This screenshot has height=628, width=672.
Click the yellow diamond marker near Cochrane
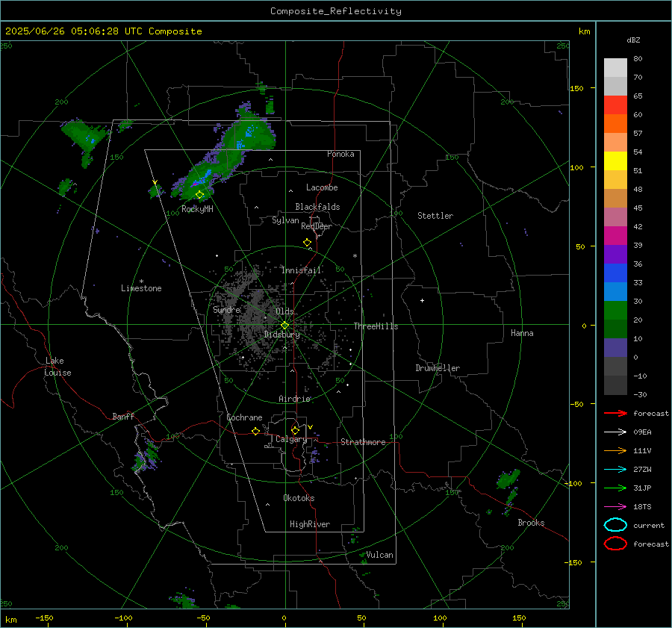point(255,431)
